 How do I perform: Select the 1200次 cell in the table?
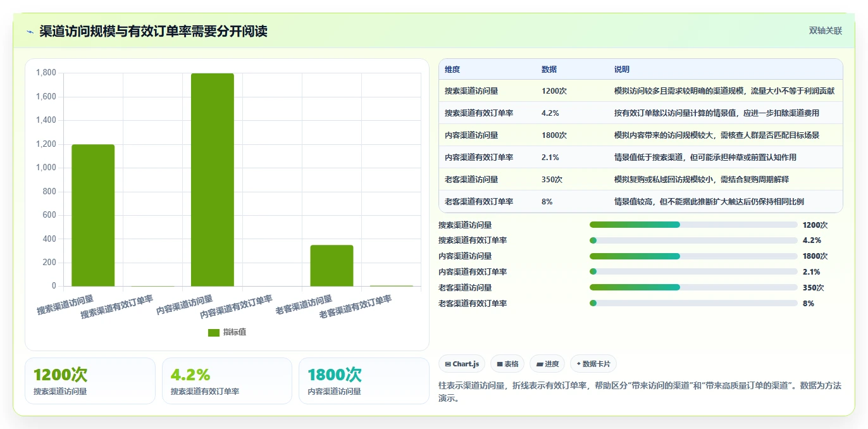554,91
